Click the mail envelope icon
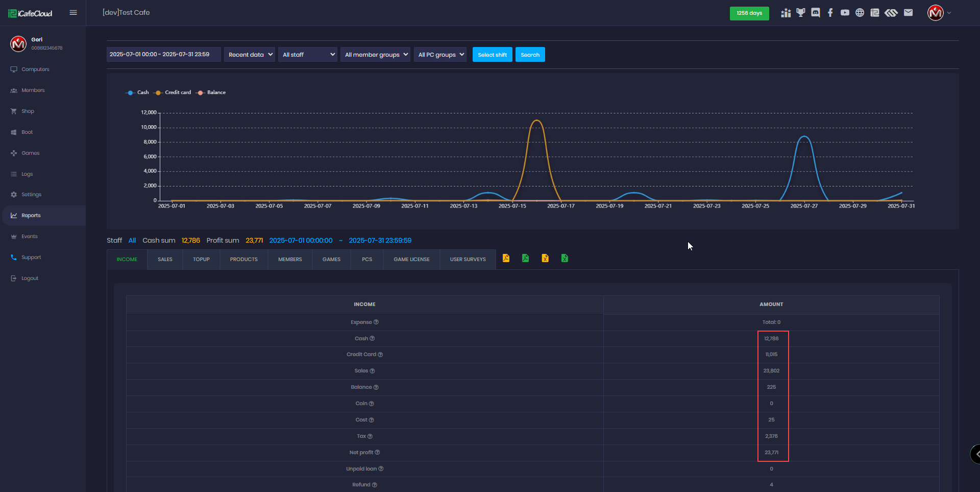 pyautogui.click(x=908, y=13)
